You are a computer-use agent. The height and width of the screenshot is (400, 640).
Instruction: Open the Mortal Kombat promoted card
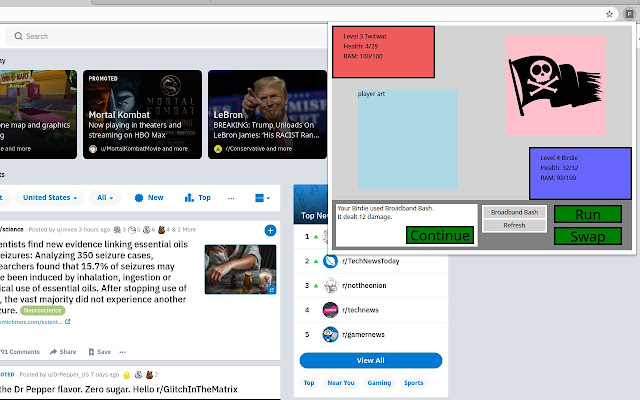point(142,114)
